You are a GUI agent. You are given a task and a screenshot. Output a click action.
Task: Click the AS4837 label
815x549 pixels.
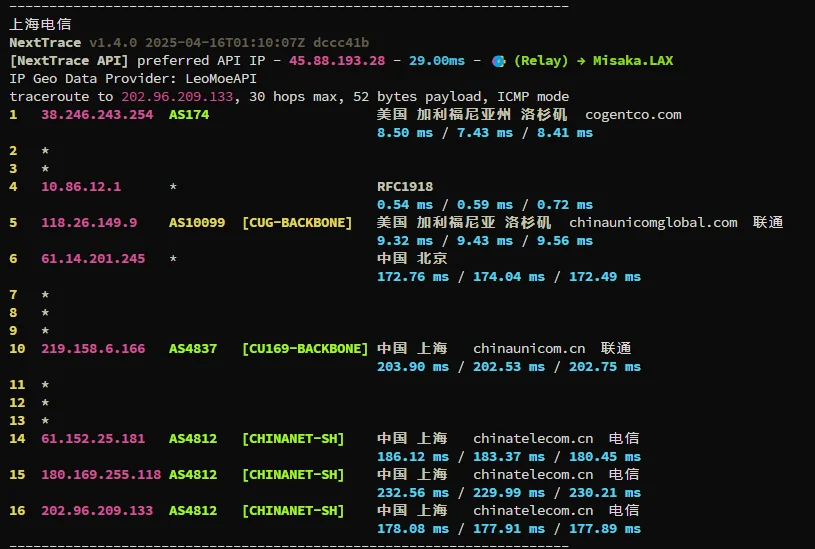pos(193,349)
